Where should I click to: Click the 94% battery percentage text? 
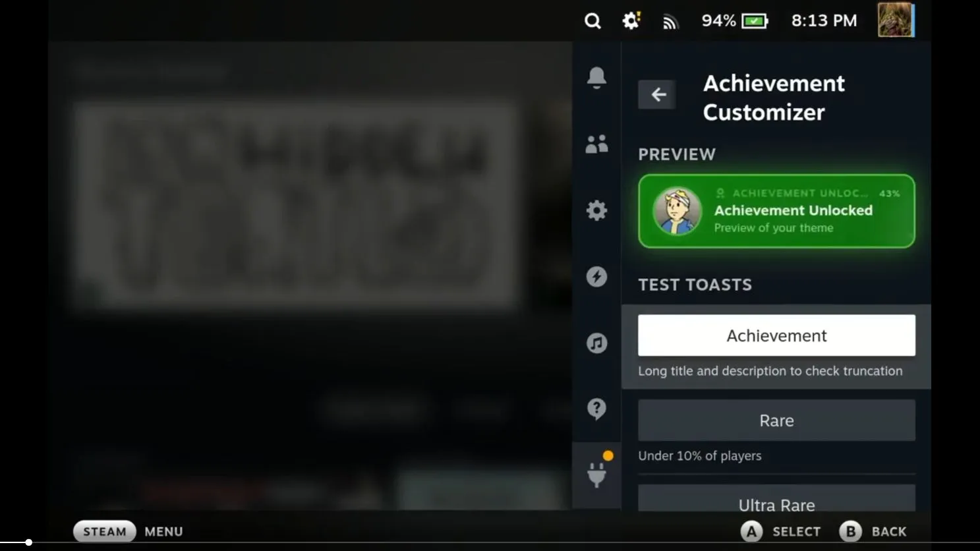pyautogui.click(x=718, y=21)
